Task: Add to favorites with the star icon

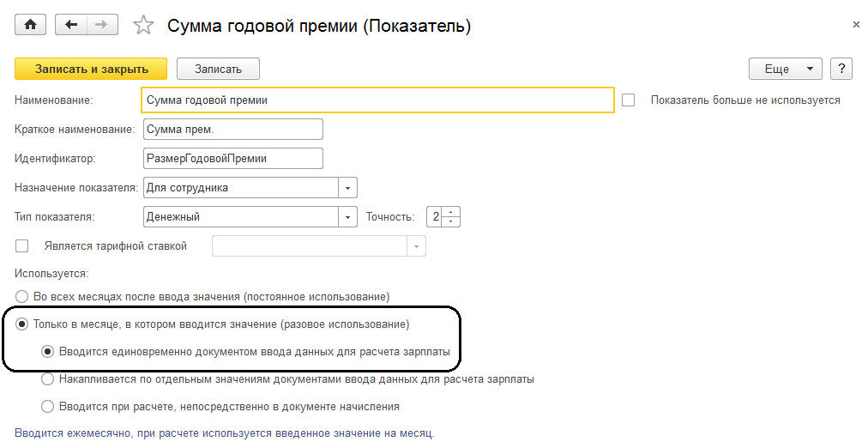Action: 144,26
